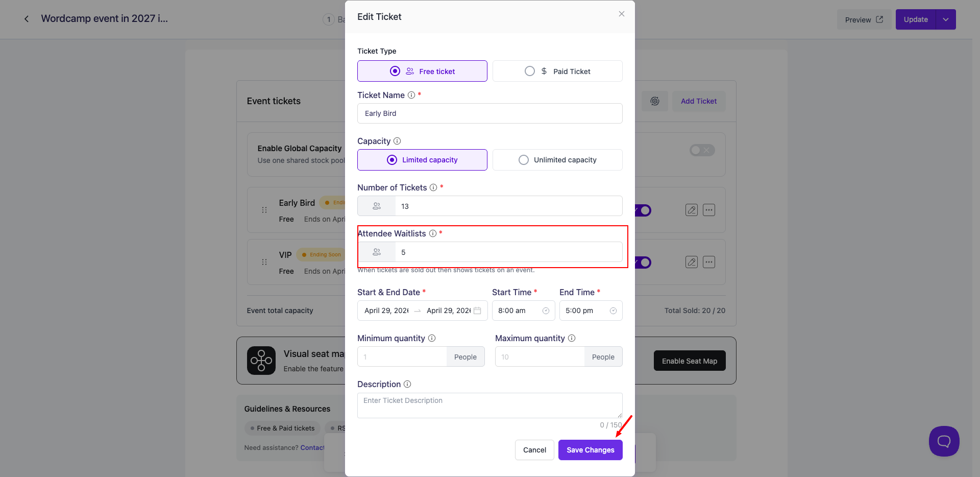Click the info icon next to Description
The width and height of the screenshot is (980, 477).
pyautogui.click(x=407, y=384)
